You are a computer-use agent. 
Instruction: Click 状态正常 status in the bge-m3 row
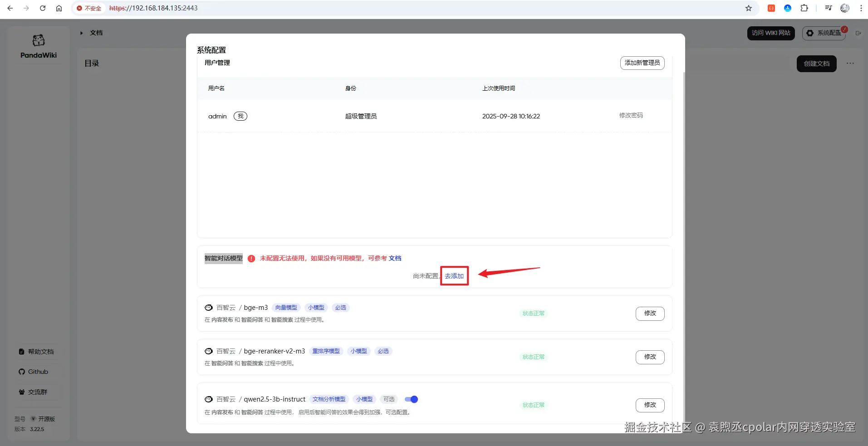click(534, 314)
